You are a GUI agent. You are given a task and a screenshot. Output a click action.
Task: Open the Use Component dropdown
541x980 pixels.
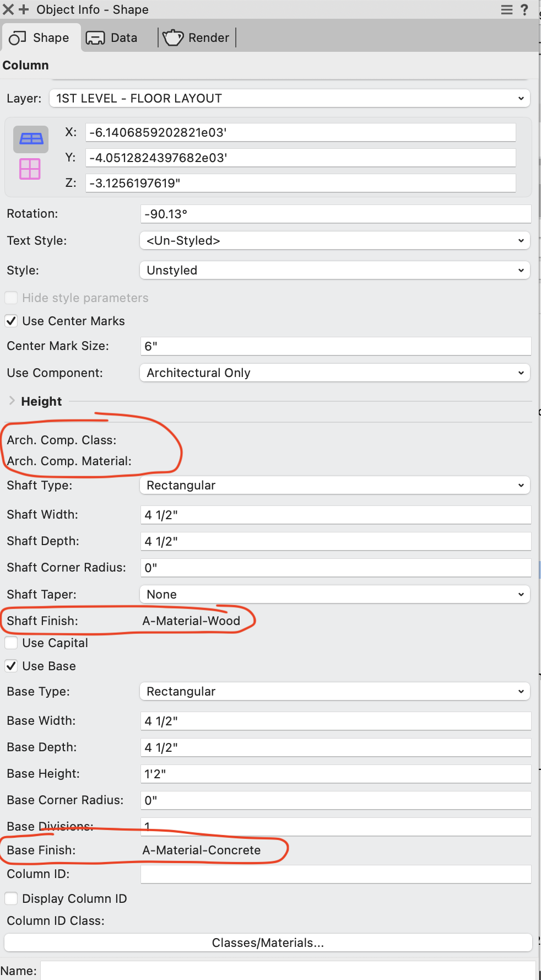tap(334, 373)
